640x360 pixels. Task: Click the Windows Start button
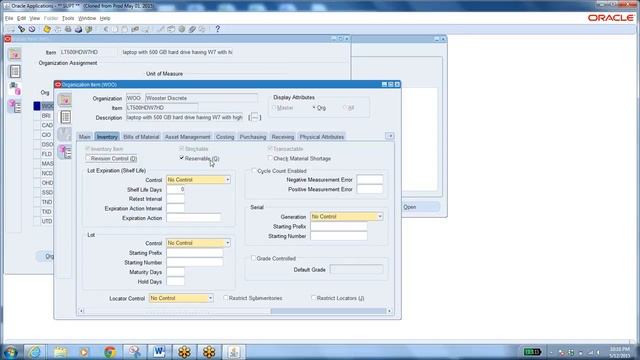coord(10,352)
